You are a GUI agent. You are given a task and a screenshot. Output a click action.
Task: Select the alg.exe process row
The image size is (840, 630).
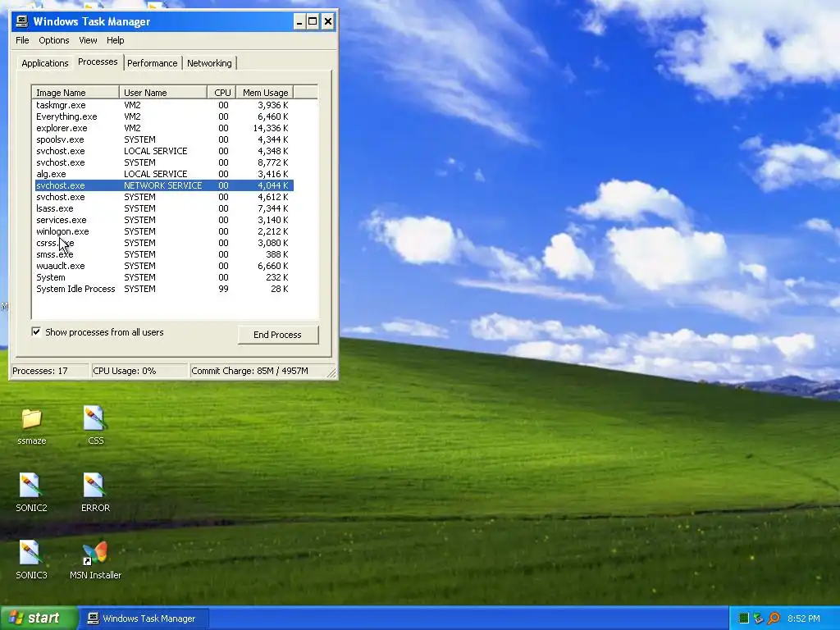pos(164,174)
